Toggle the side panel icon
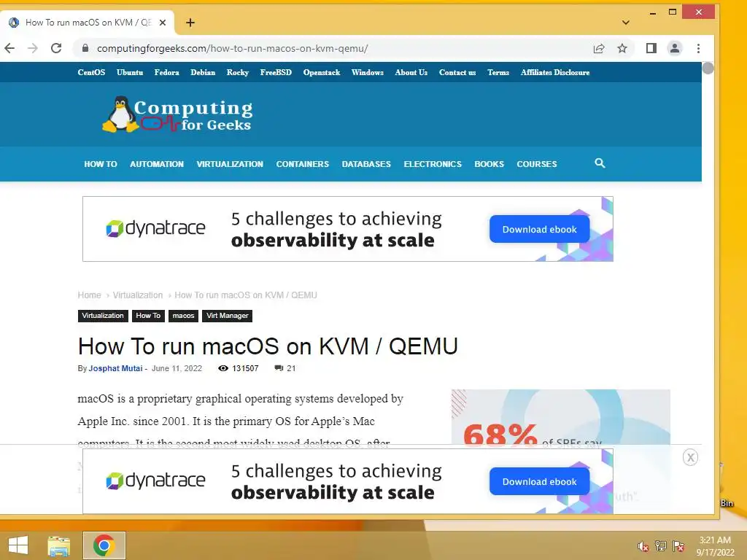Image resolution: width=747 pixels, height=560 pixels. click(651, 48)
